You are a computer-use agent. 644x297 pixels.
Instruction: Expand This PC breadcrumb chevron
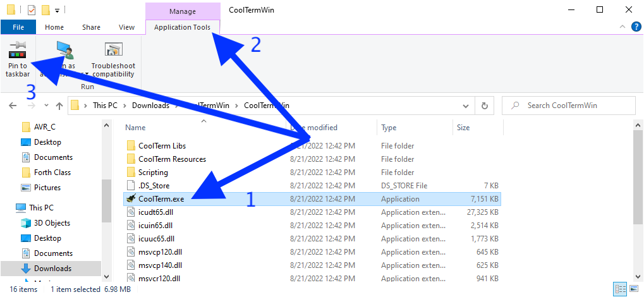pyautogui.click(x=125, y=106)
